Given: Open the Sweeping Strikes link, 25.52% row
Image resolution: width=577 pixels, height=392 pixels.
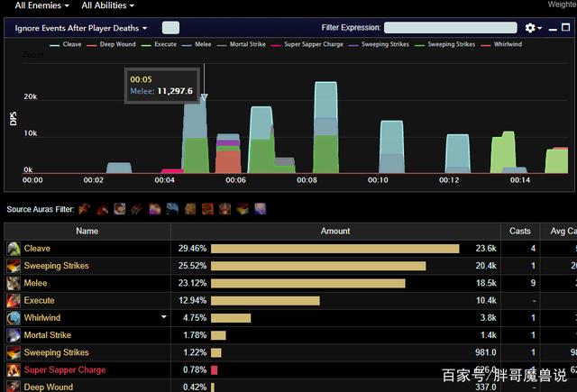Looking at the screenshot, I should click(56, 266).
